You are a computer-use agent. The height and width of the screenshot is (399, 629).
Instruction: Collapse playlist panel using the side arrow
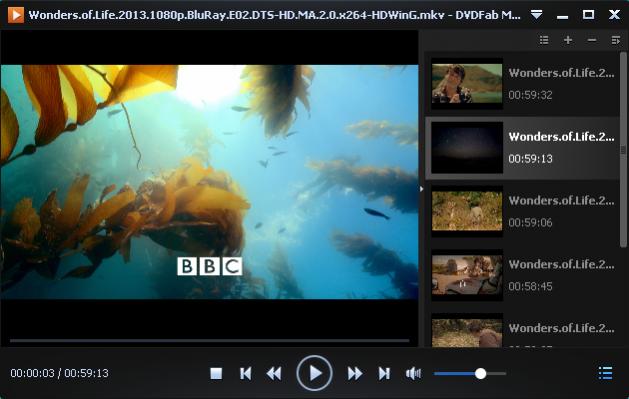coord(422,188)
